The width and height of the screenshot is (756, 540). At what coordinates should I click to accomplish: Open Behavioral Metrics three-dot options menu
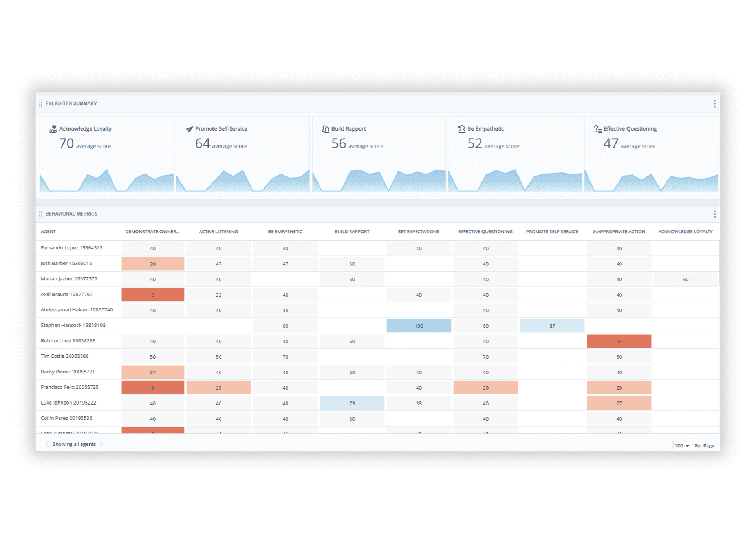pyautogui.click(x=714, y=214)
